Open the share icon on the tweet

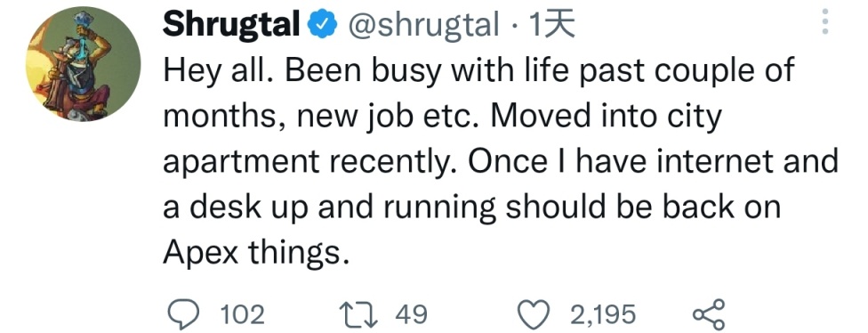tap(709, 314)
